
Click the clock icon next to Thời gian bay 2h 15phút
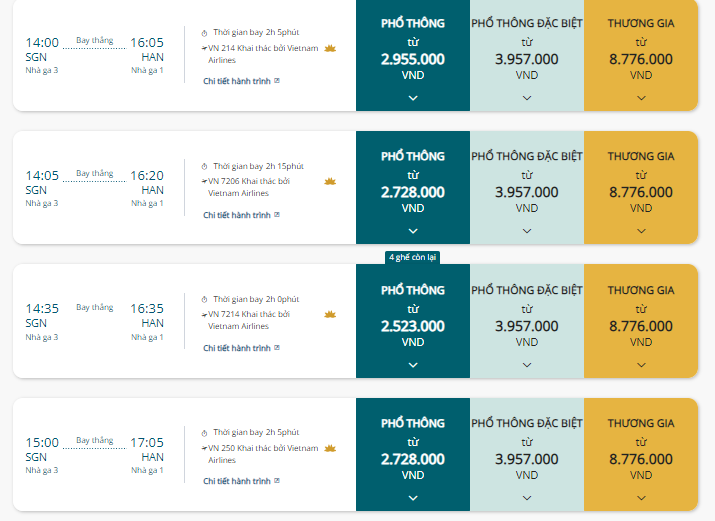(204, 166)
